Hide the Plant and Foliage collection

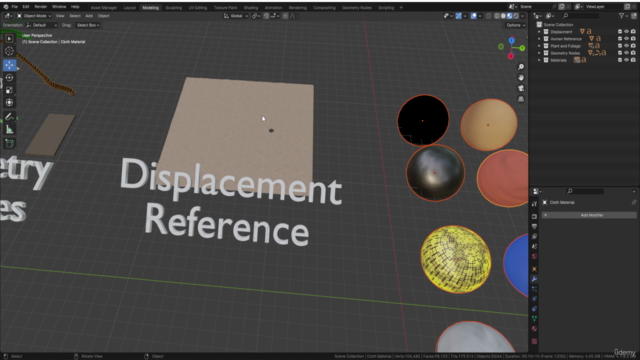pyautogui.click(x=627, y=46)
